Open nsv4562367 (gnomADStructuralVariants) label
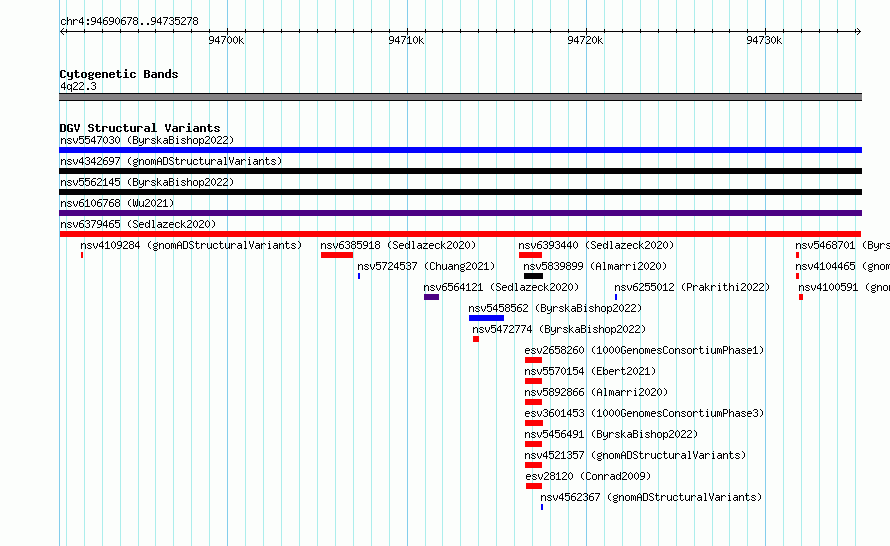The image size is (890, 546). pyautogui.click(x=651, y=497)
